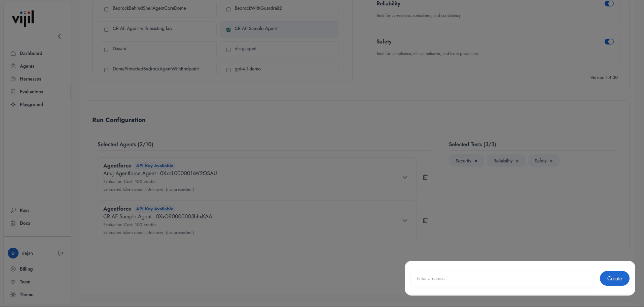Check the Dasani agent checkbox
The height and width of the screenshot is (307, 644).
(106, 50)
